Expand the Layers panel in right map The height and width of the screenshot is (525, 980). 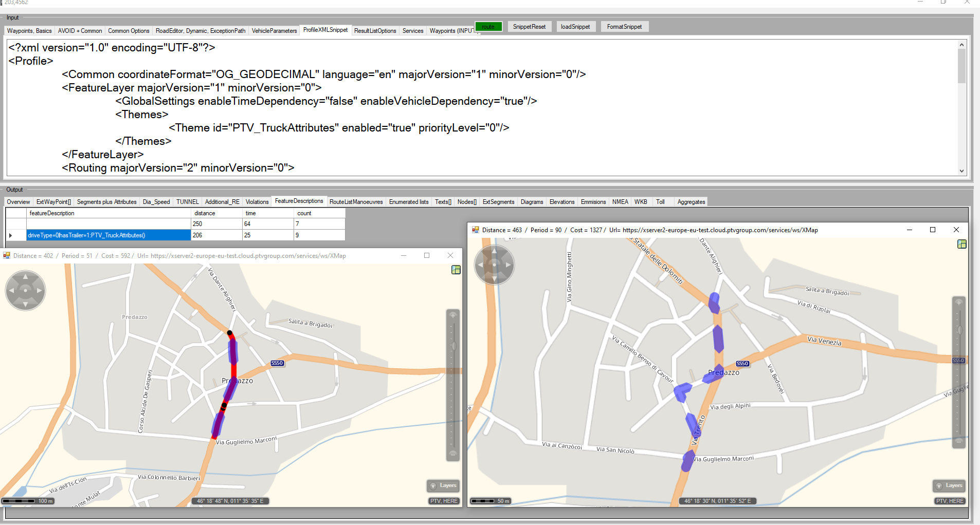point(949,485)
